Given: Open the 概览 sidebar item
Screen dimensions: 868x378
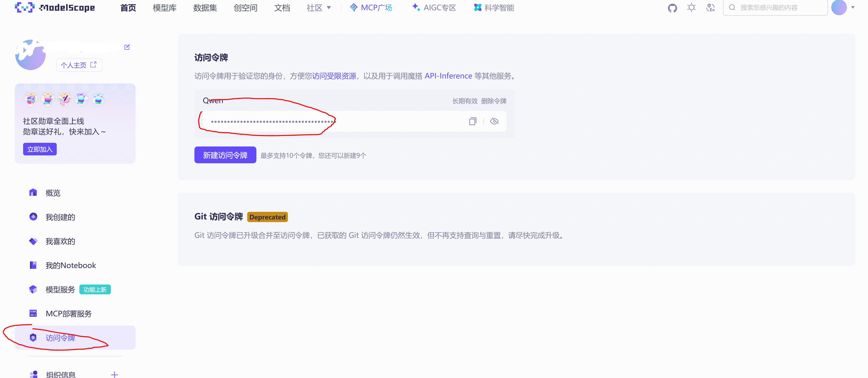Looking at the screenshot, I should pyautogui.click(x=53, y=193).
